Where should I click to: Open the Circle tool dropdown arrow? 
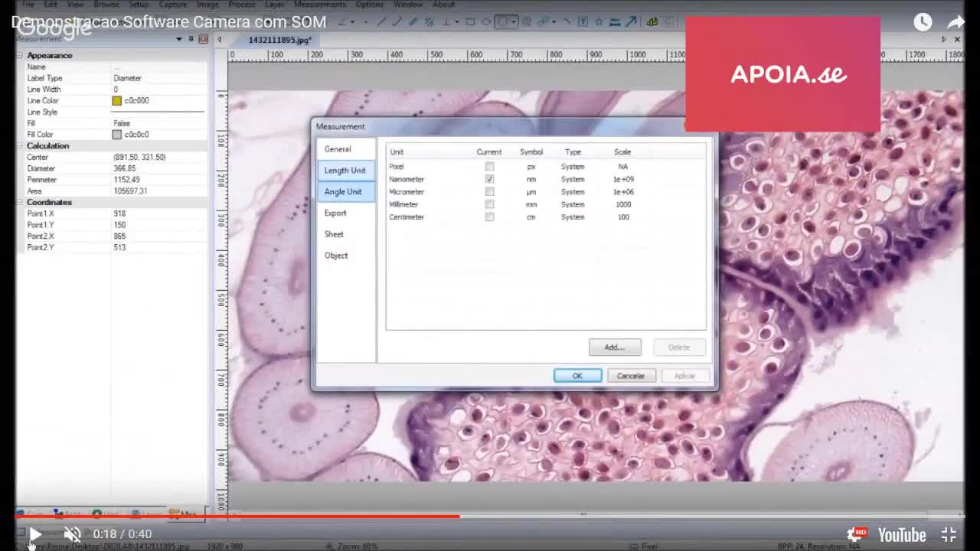[514, 22]
